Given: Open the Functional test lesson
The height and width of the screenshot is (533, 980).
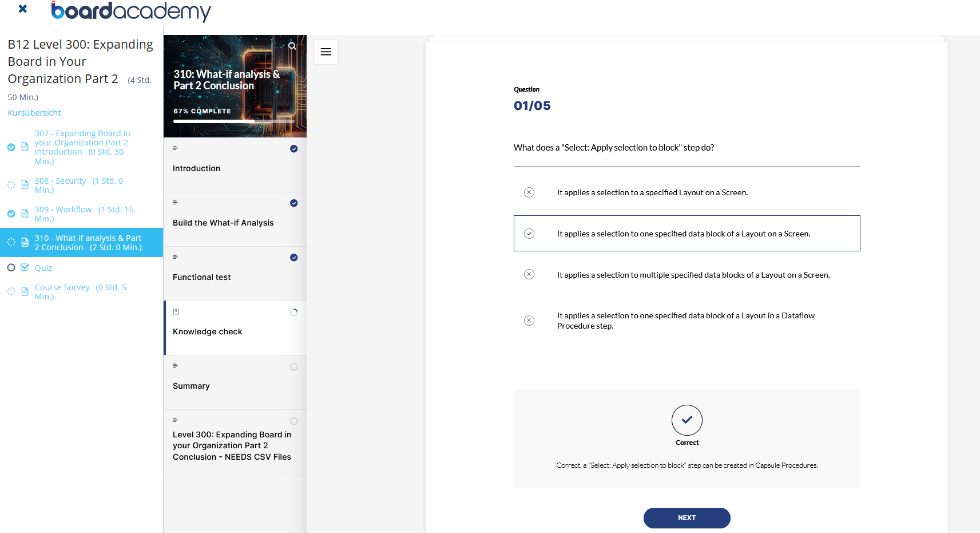Looking at the screenshot, I should pyautogui.click(x=235, y=274).
